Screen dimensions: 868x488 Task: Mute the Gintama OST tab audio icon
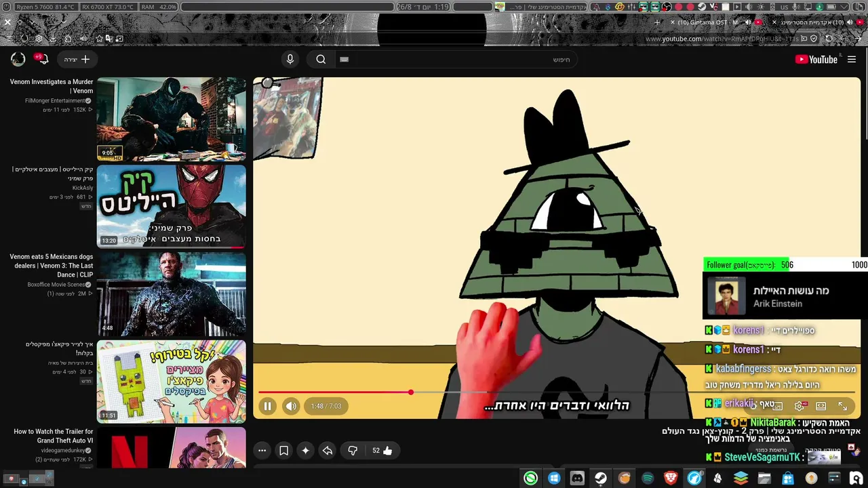749,22
